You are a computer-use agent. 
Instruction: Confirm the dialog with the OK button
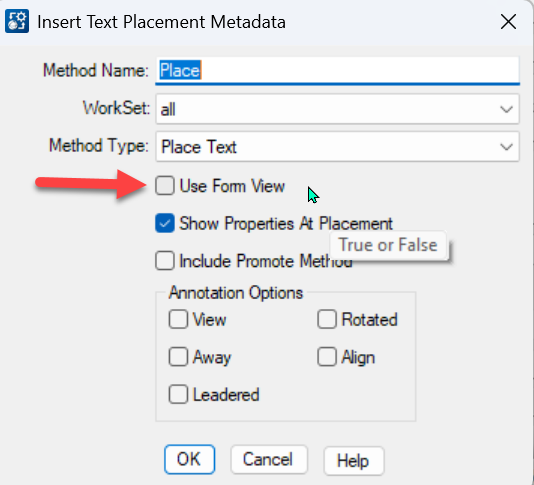coord(189,459)
